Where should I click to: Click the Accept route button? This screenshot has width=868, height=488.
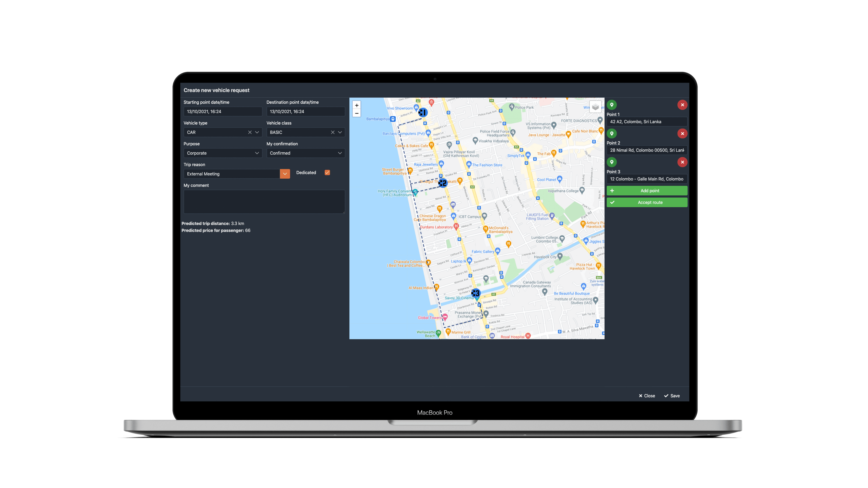[647, 202]
